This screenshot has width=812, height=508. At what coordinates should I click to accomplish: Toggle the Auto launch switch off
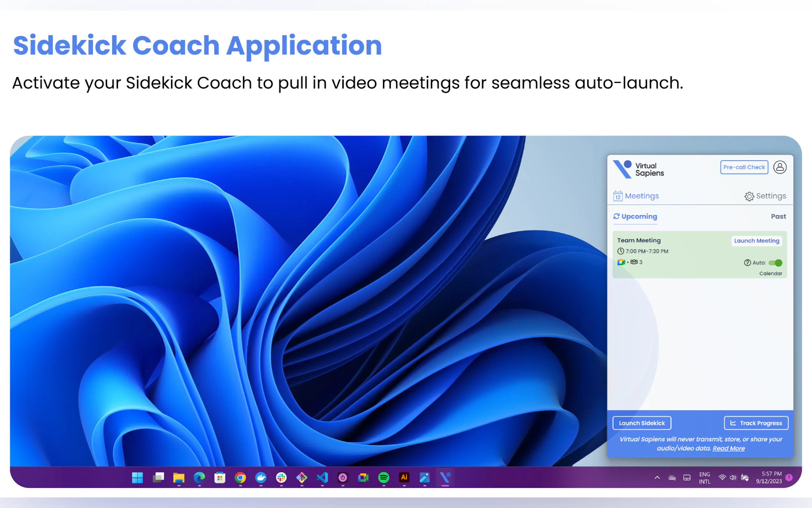(776, 263)
